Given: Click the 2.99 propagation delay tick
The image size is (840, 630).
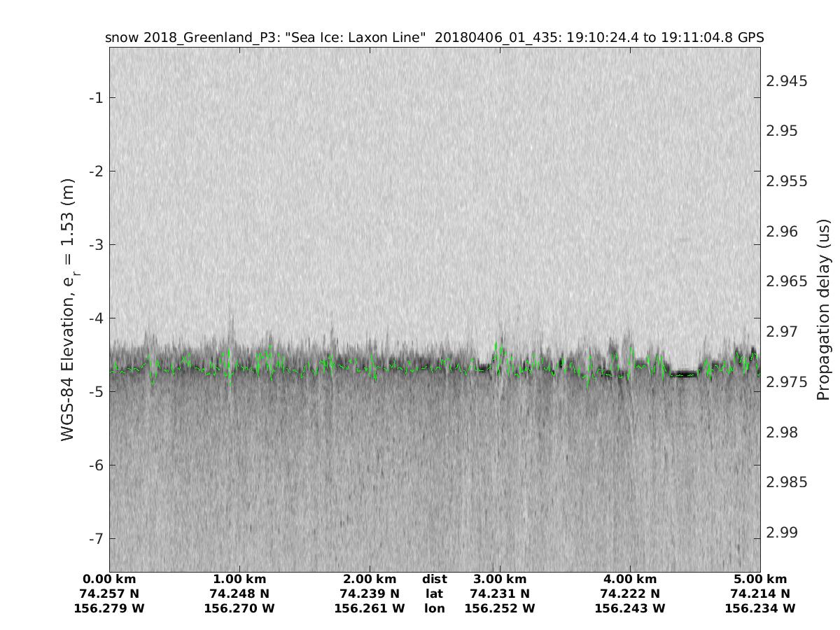Looking at the screenshot, I should tap(784, 533).
